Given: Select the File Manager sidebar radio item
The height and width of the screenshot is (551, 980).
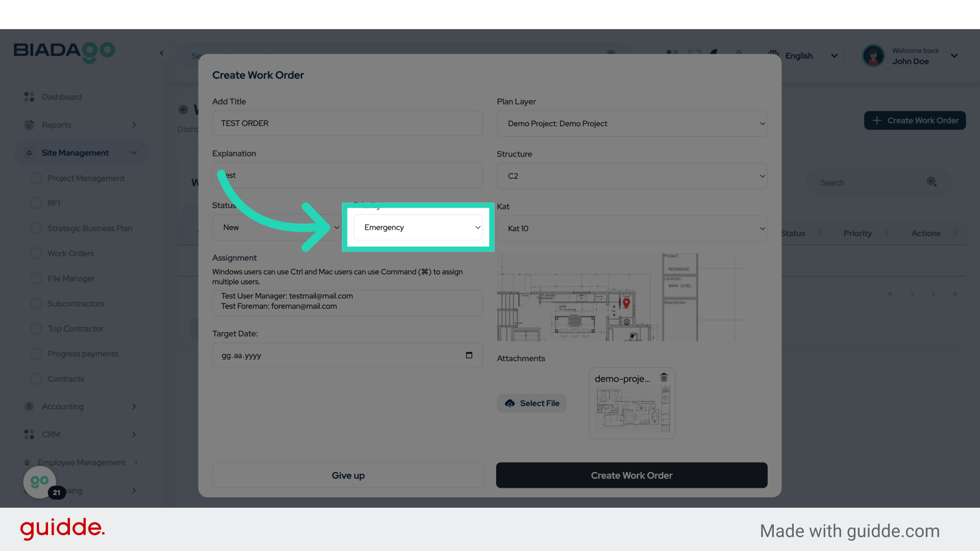Looking at the screenshot, I should [x=36, y=279].
